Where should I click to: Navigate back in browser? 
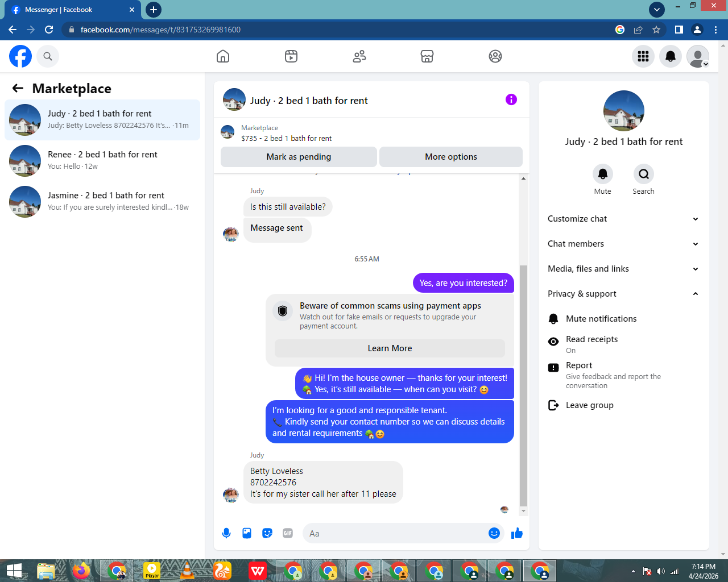coord(13,30)
